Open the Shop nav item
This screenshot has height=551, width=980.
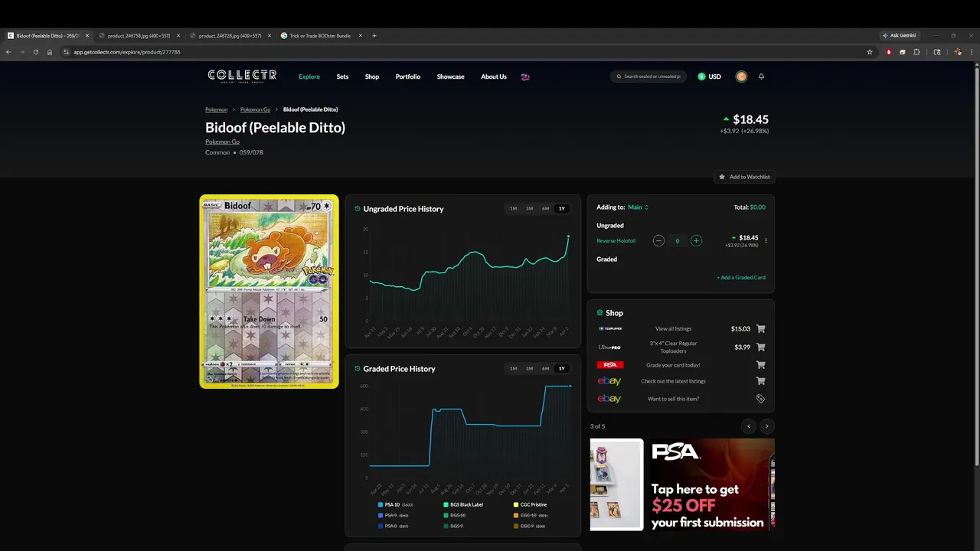tap(372, 77)
